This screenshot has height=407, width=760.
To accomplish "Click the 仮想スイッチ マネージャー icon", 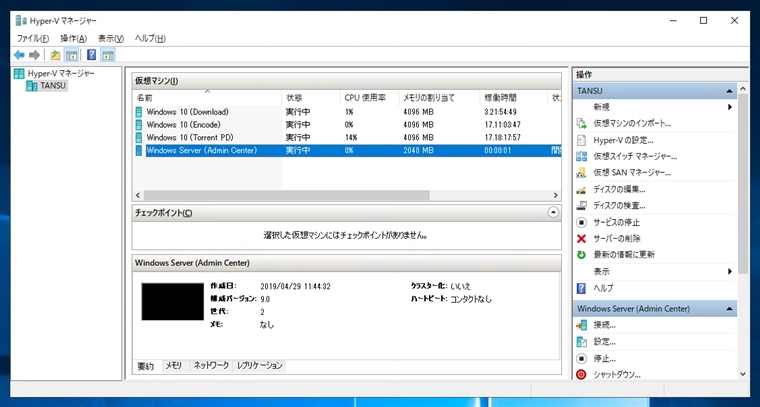I will (582, 157).
